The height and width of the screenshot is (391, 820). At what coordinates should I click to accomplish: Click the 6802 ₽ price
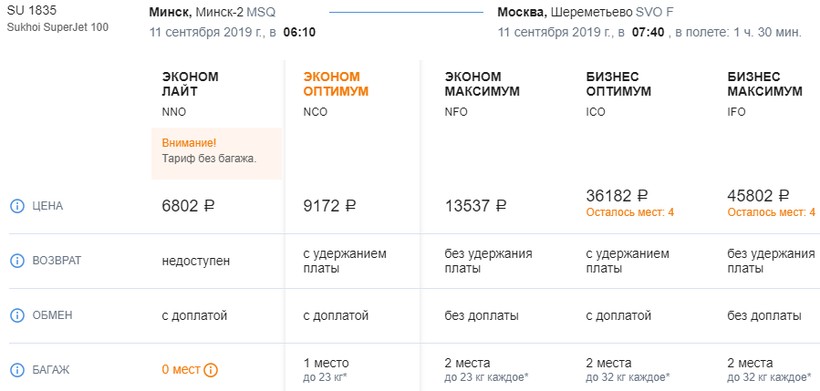(x=188, y=206)
